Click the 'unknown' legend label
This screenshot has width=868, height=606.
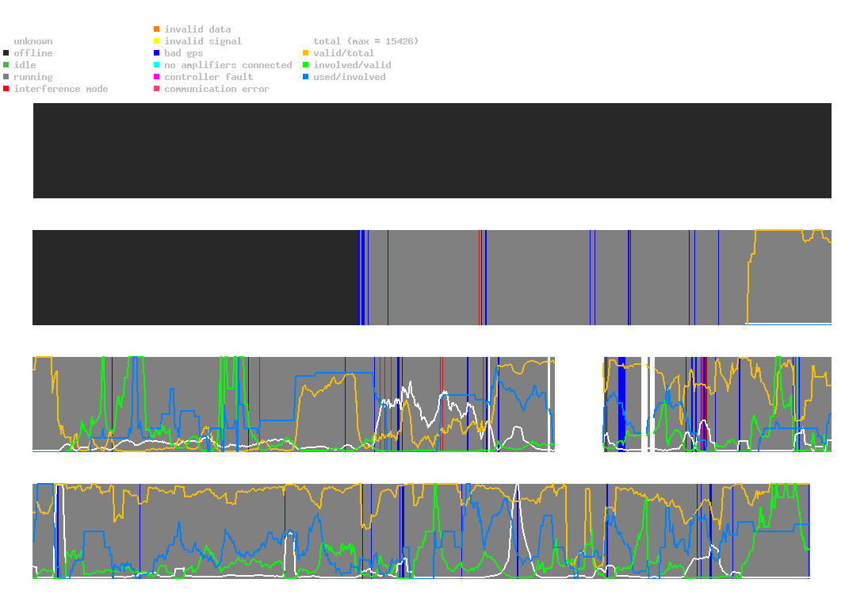(33, 41)
